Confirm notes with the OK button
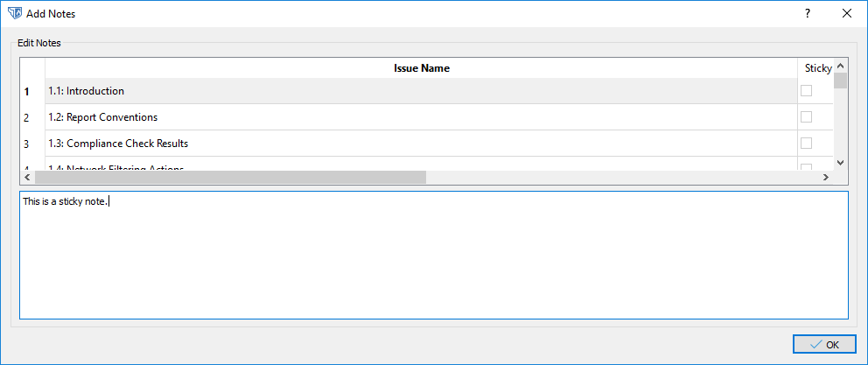This screenshot has height=365, width=868. (823, 345)
